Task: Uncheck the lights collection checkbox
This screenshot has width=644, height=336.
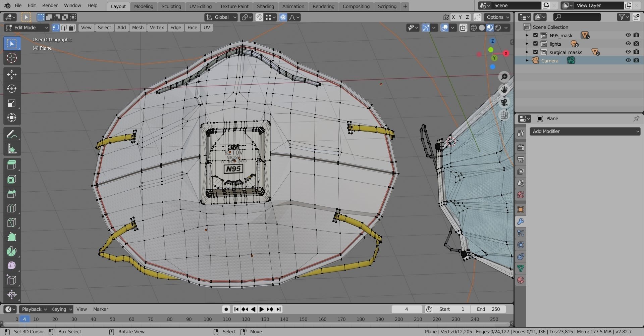Action: [535, 44]
